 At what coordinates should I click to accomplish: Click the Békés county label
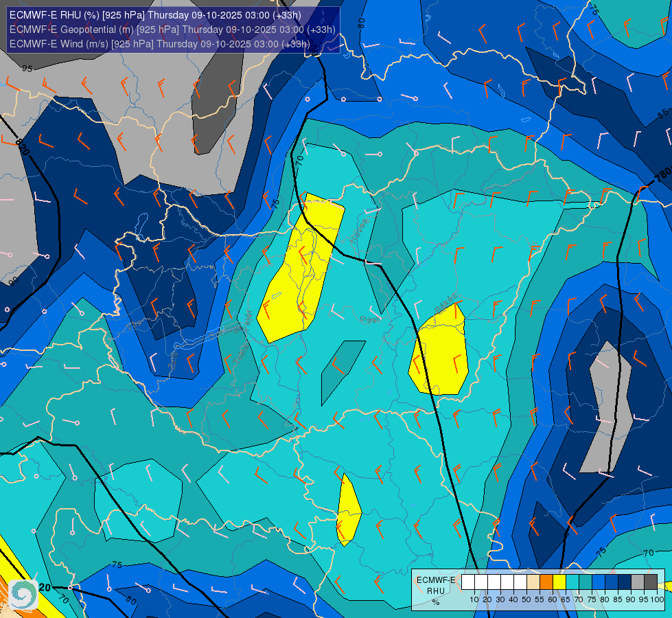(x=445, y=303)
